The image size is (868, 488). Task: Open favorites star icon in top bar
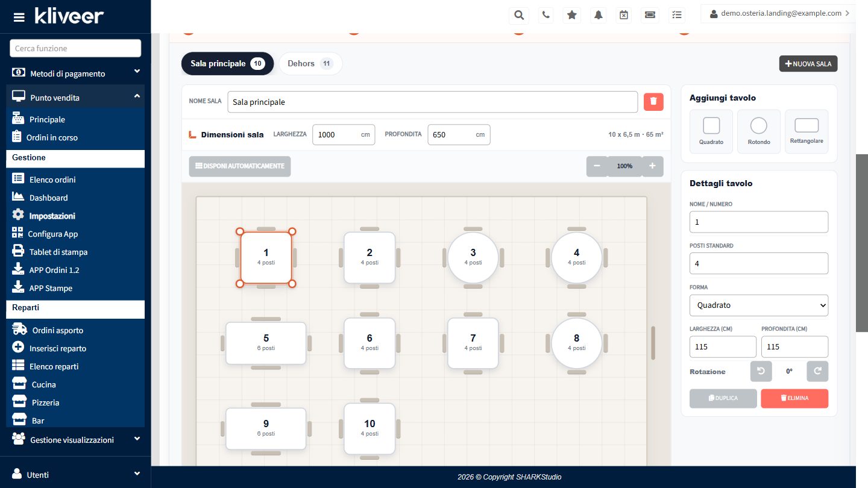coord(572,14)
